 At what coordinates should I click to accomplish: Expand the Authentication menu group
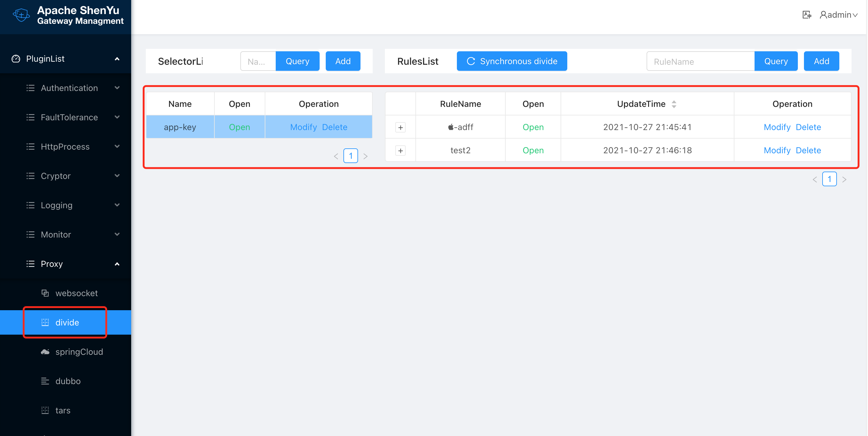69,88
